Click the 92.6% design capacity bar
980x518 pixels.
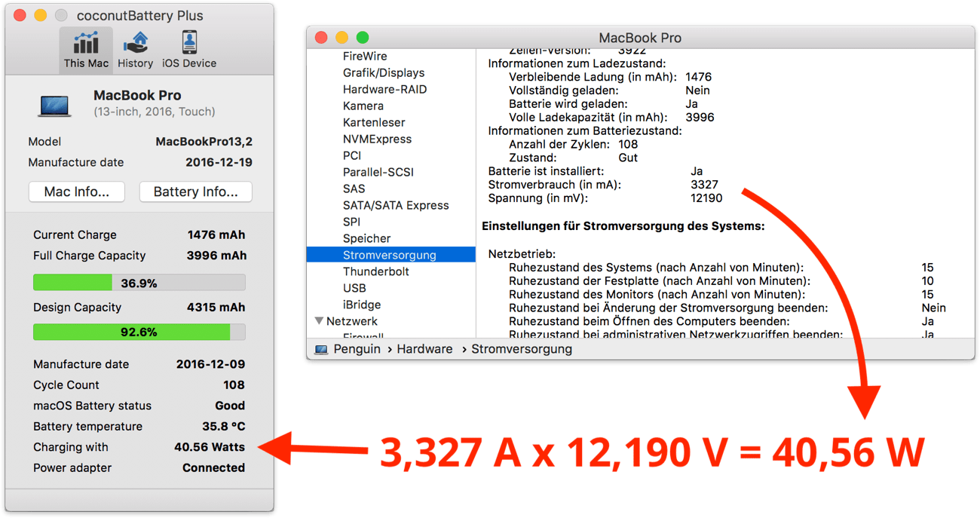tap(139, 332)
